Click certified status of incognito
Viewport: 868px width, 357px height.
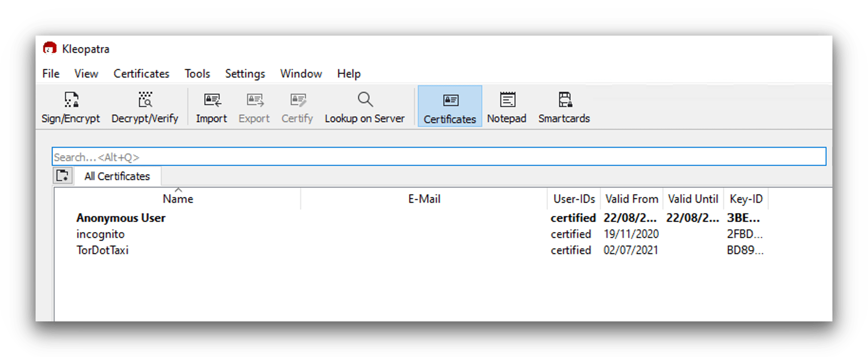pos(571,234)
